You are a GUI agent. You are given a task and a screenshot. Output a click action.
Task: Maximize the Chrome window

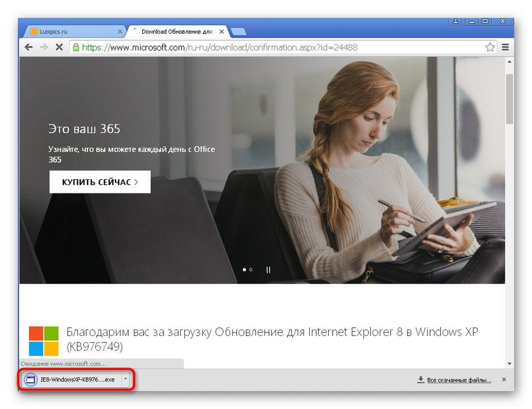point(485,21)
